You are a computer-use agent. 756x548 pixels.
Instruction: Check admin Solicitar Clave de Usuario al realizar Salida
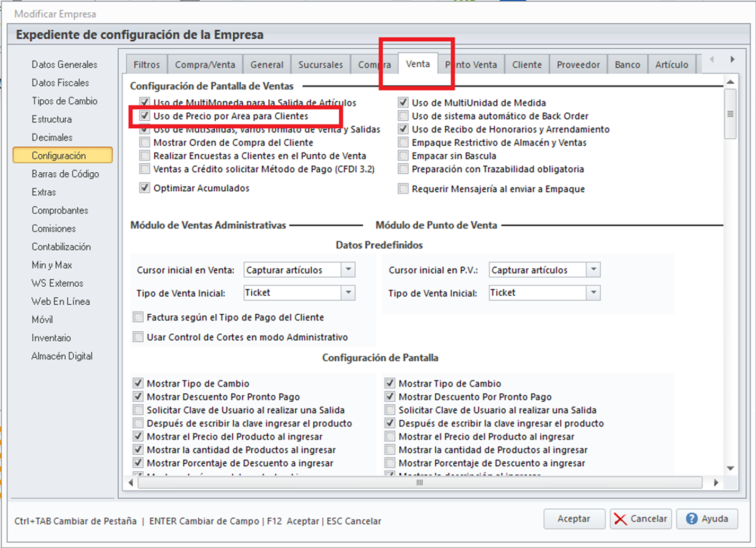138,410
